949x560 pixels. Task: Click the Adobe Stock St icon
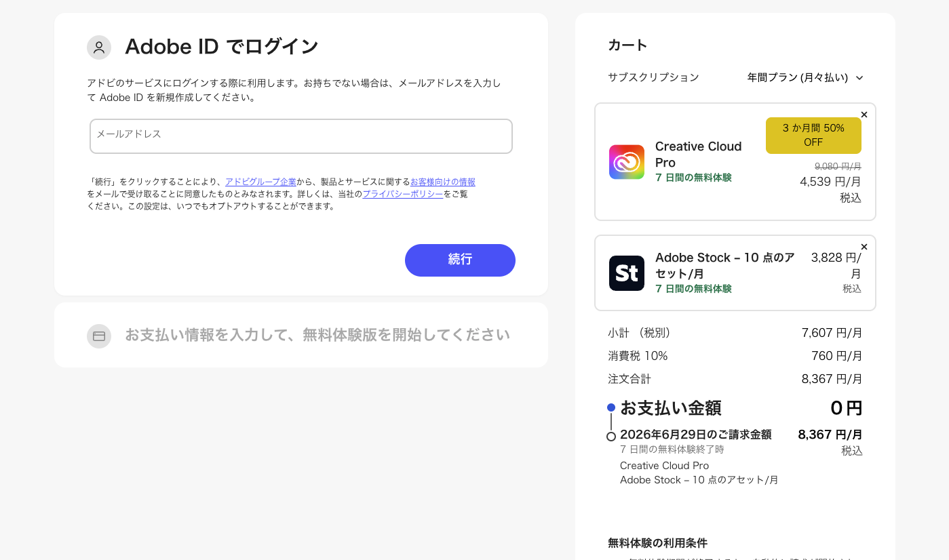[x=627, y=273]
